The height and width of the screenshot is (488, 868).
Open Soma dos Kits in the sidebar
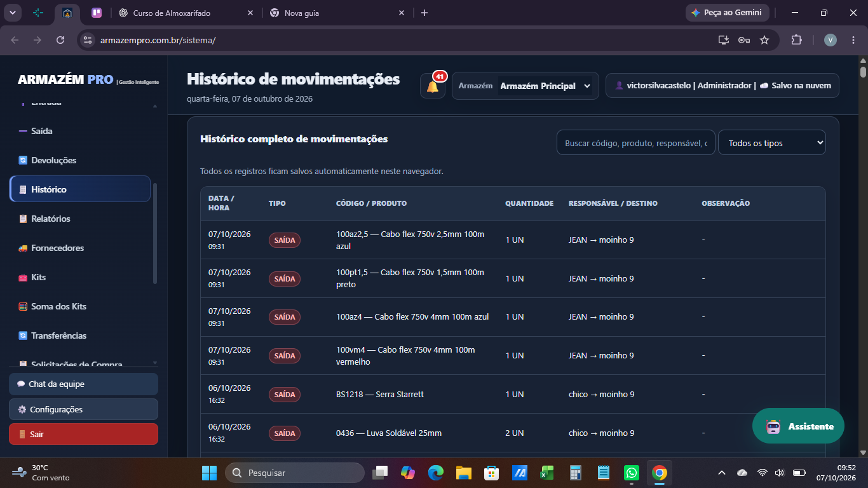tap(79, 306)
